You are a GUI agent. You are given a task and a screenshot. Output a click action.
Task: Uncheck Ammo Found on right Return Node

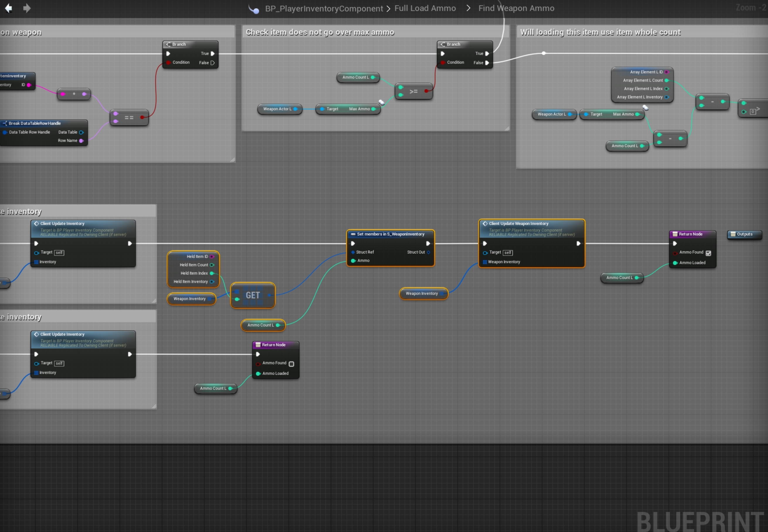(x=708, y=253)
